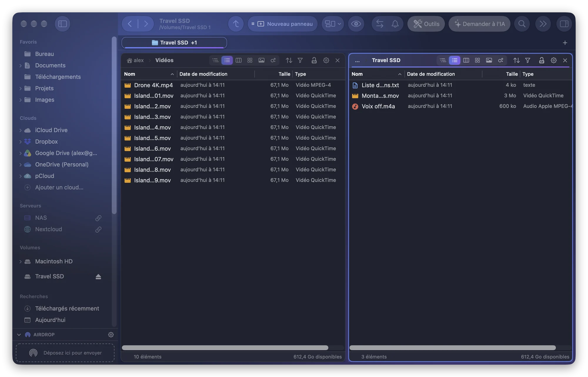588x377 pixels.
Task: Select the Travel SSD +1 tab
Action: point(174,43)
